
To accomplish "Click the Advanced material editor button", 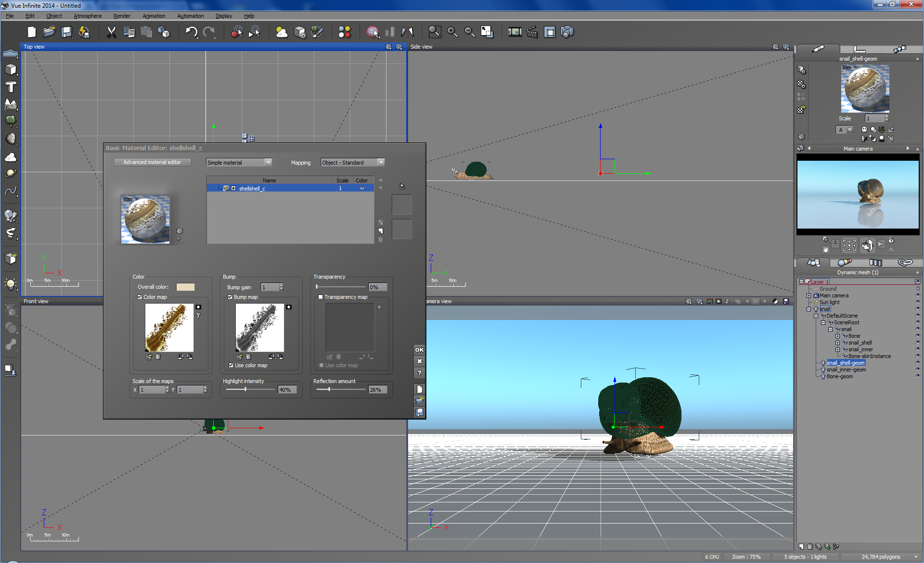I will click(152, 162).
